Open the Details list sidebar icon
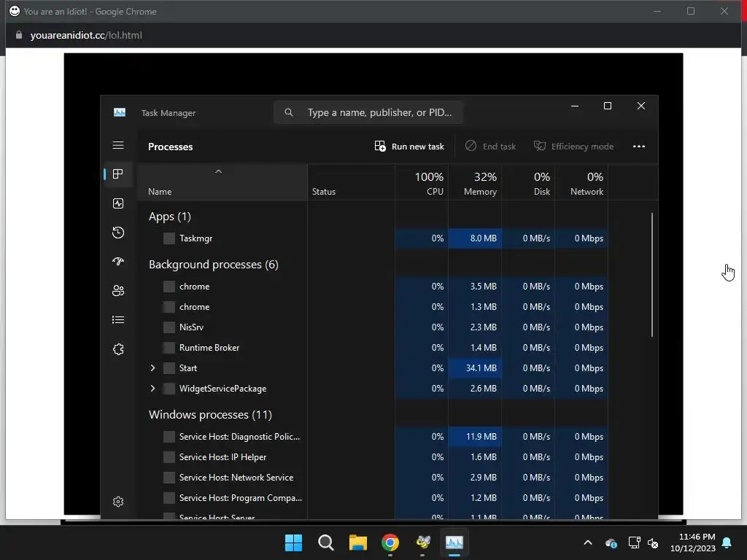The width and height of the screenshot is (747, 560). pyautogui.click(x=118, y=320)
